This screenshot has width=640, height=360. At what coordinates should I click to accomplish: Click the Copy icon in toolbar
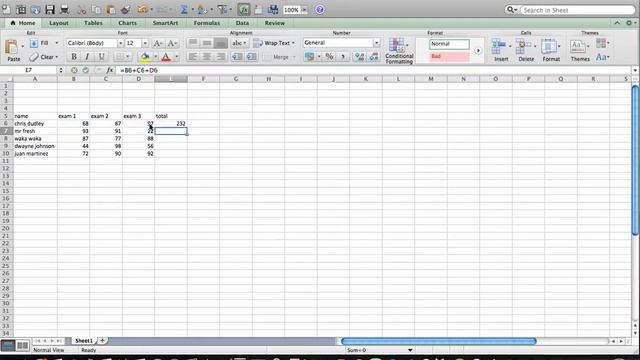click(96, 9)
